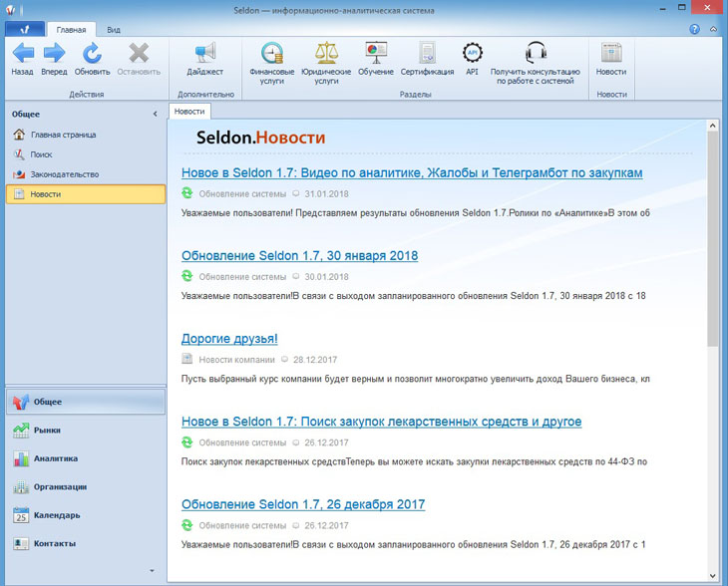Open the help question mark icon
The width and height of the screenshot is (728, 586).
tap(694, 29)
